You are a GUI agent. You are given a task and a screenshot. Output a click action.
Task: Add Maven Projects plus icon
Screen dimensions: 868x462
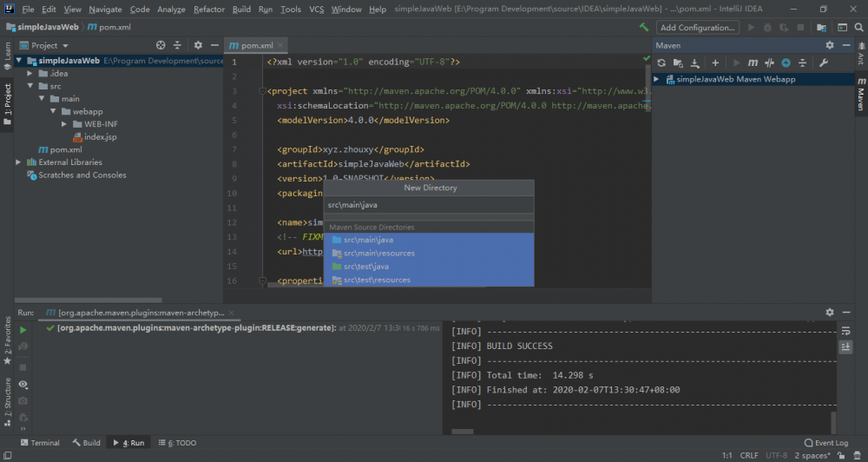[x=715, y=63]
